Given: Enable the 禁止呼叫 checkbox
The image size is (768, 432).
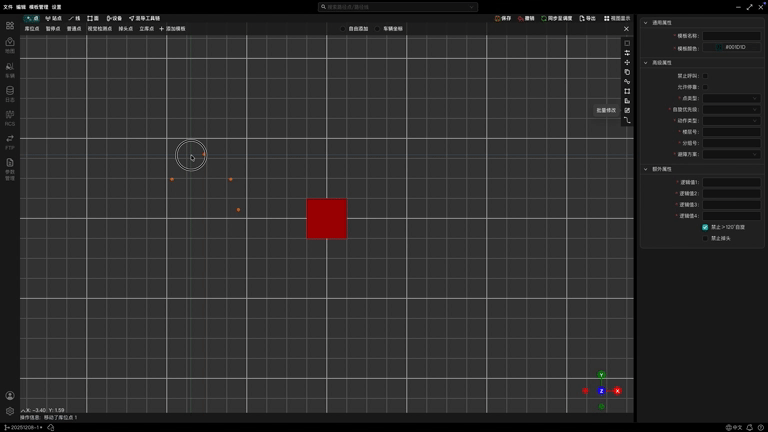Looking at the screenshot, I should click(x=705, y=76).
